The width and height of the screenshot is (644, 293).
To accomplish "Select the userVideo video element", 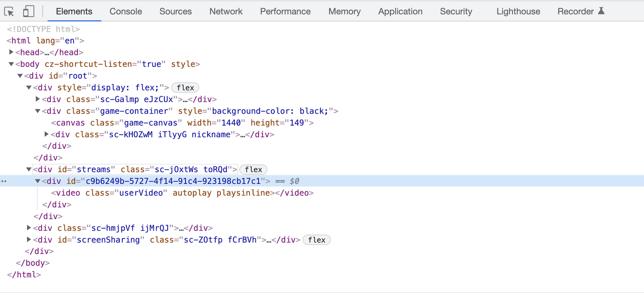I will coord(182,193).
